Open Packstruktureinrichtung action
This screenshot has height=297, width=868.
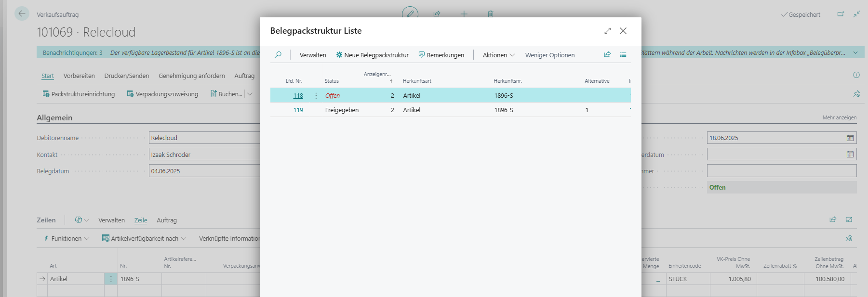coord(79,94)
